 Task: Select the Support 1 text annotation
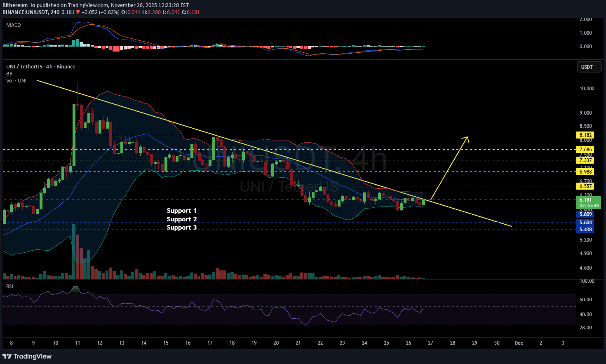pyautogui.click(x=182, y=211)
